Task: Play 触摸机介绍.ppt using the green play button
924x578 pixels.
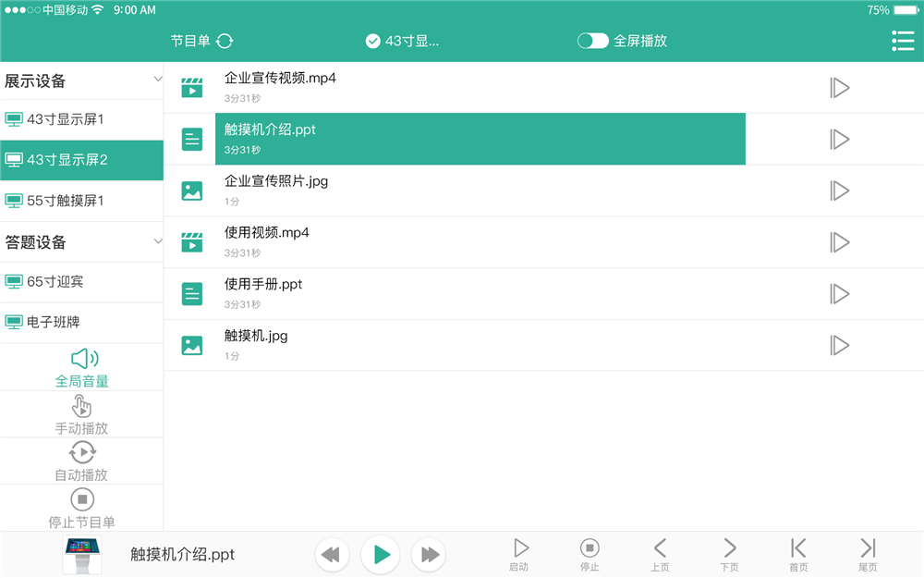Action: 380,554
